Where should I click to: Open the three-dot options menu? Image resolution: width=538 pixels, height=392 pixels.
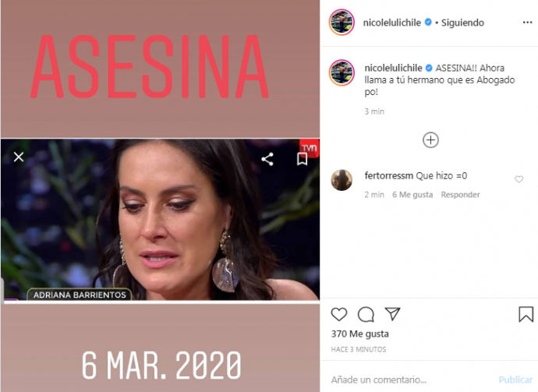[527, 23]
